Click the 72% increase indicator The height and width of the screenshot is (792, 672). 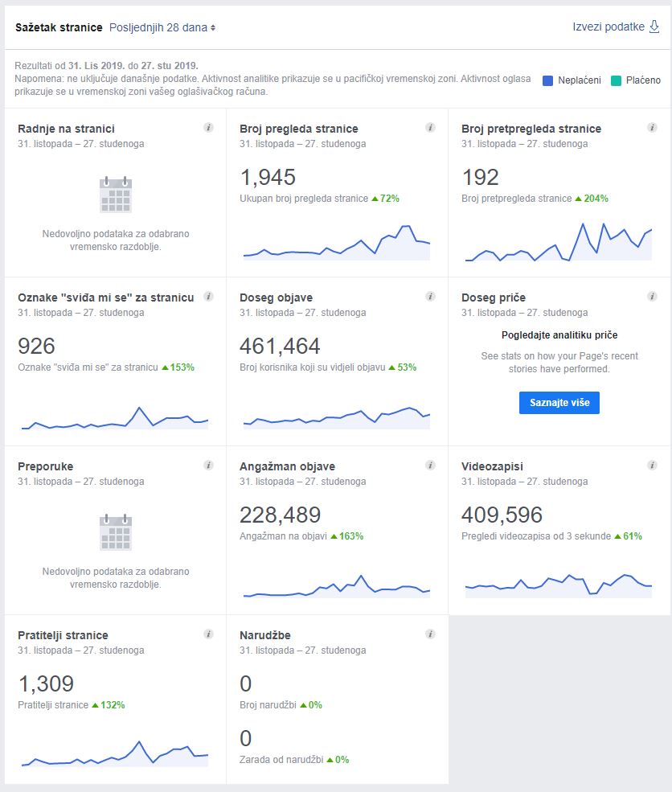coord(385,199)
